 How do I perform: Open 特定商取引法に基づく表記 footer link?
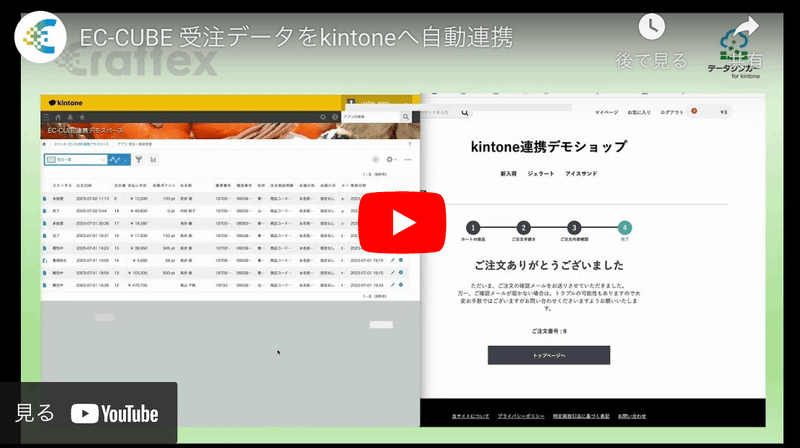pos(581,416)
